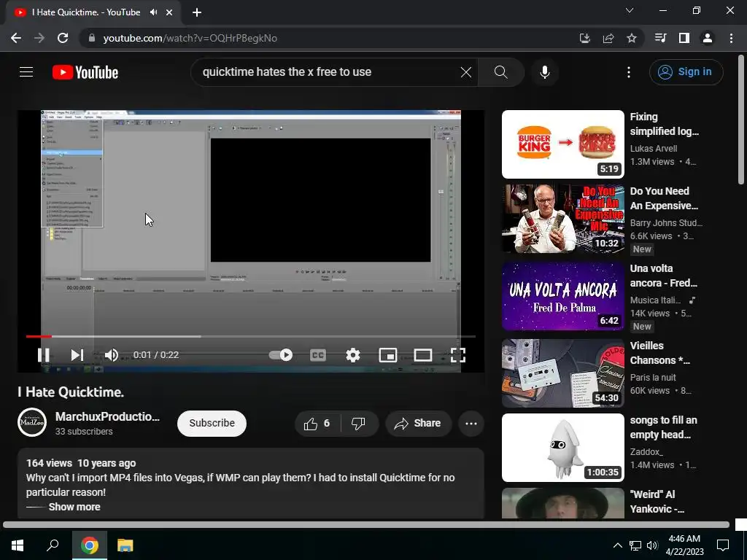The image size is (747, 560).
Task: Open the notification center
Action: coord(723,545)
